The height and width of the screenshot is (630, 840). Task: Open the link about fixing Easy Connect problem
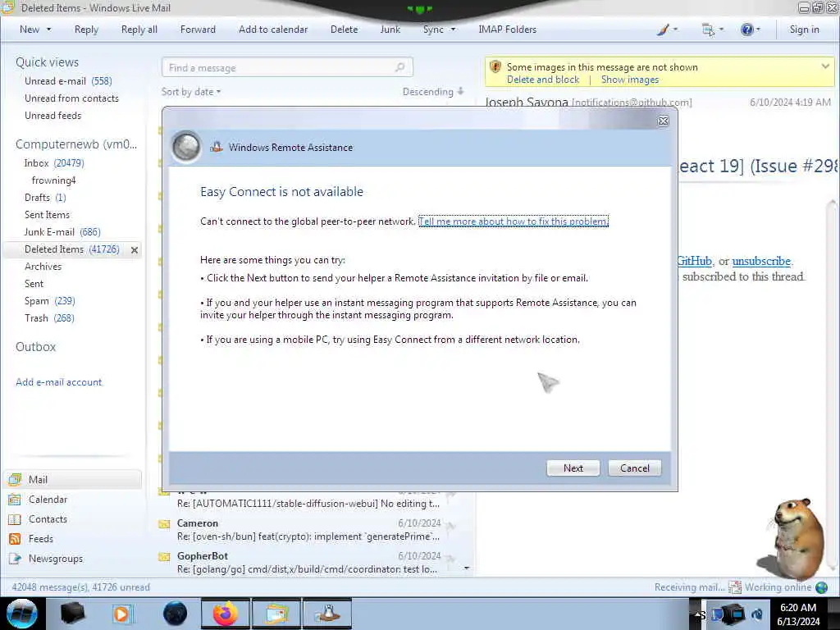[514, 221]
